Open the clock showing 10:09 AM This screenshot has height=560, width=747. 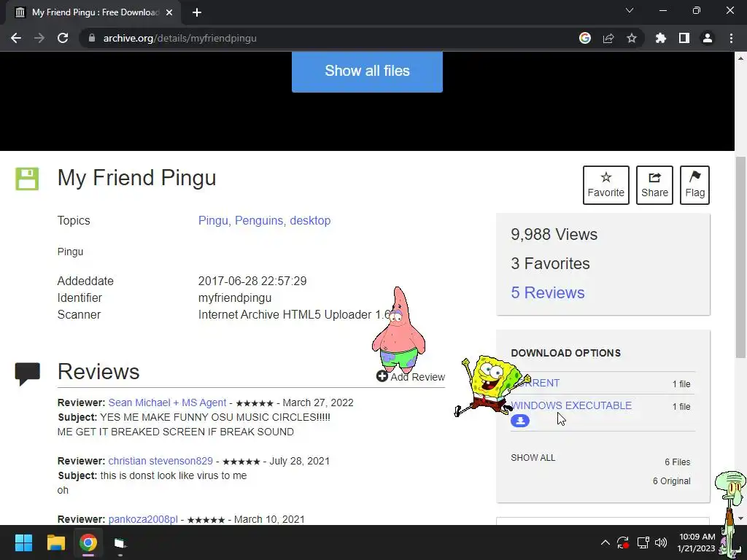(696, 542)
